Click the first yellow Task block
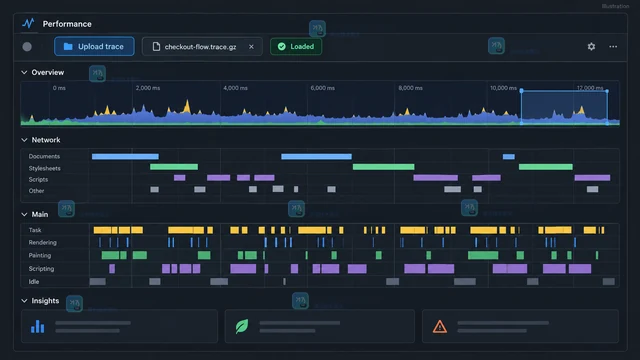The image size is (640, 360). 102,230
